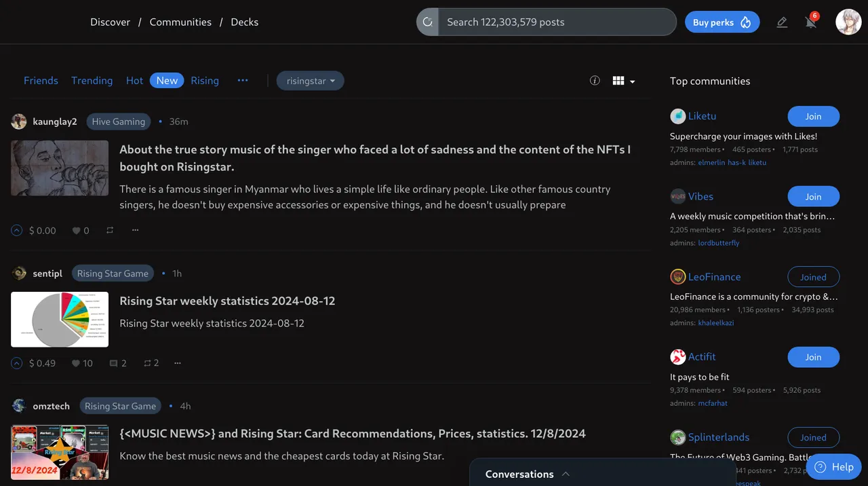Open sentipl's username link
The image size is (868, 486).
tap(47, 273)
